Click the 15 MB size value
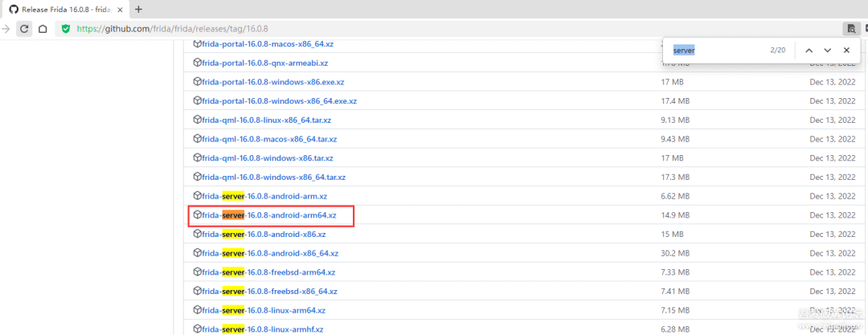The height and width of the screenshot is (335, 868). [672, 235]
